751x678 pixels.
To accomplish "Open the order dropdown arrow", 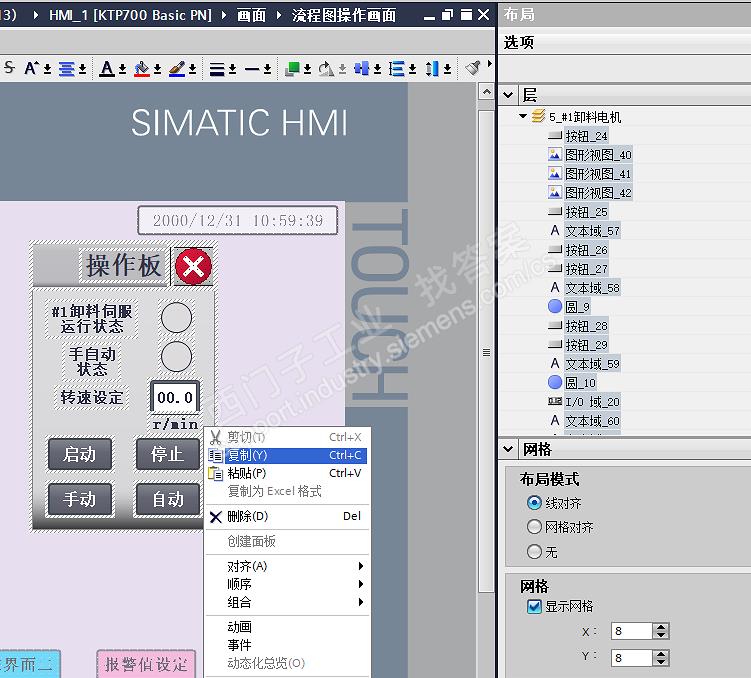I will pos(307,69).
